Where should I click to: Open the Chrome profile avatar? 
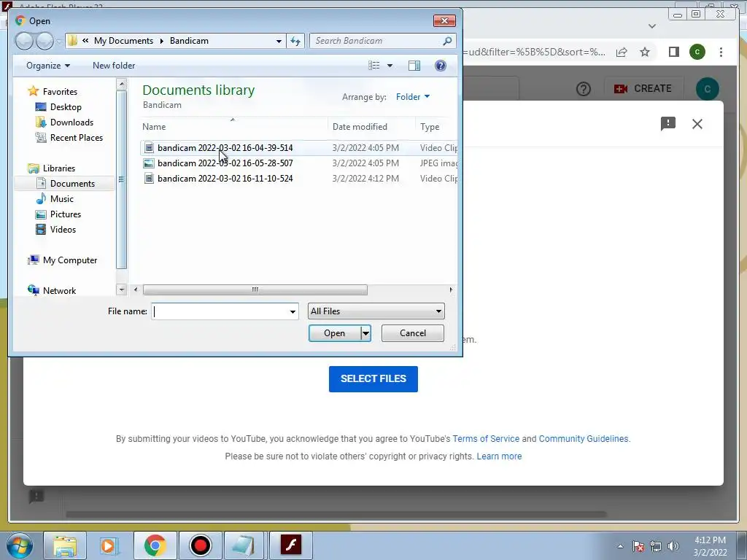(x=697, y=52)
